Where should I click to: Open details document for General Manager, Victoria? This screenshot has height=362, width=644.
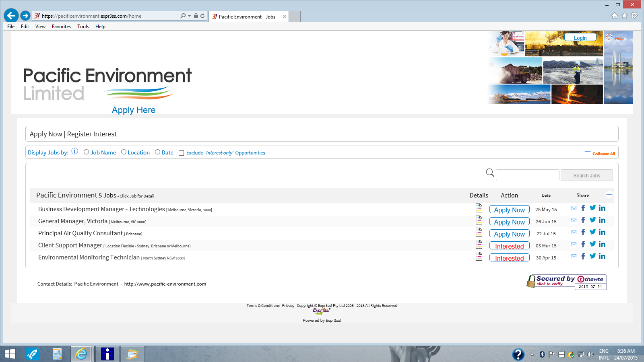(x=479, y=220)
